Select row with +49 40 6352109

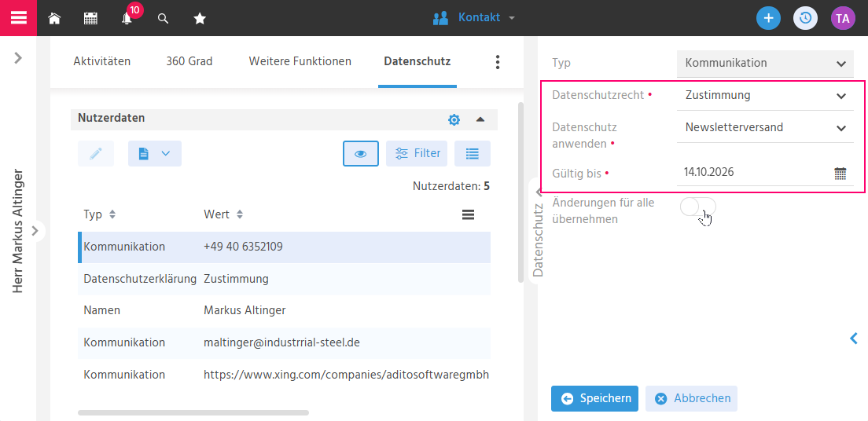(x=284, y=247)
